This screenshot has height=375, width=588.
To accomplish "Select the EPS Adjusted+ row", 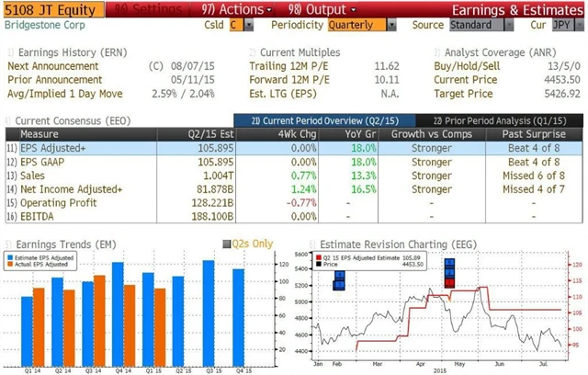I will tap(294, 148).
